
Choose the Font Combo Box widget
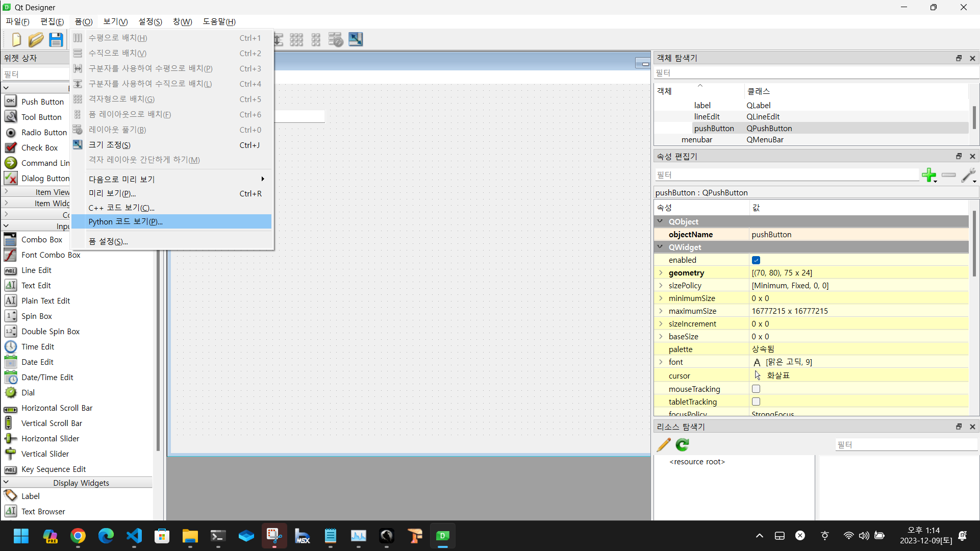(x=51, y=255)
